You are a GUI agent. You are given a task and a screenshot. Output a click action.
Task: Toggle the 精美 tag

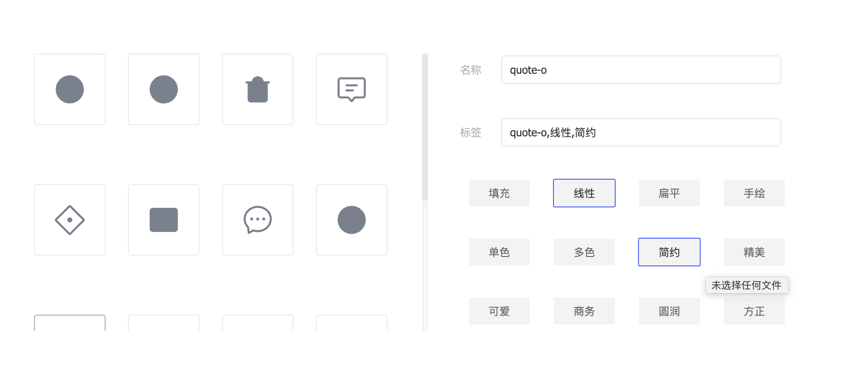(x=754, y=252)
